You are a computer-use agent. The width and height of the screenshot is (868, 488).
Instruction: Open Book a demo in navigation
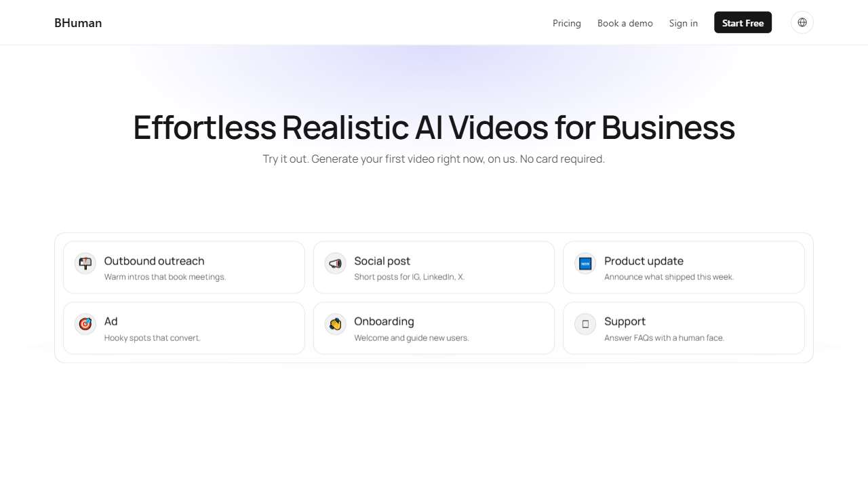(625, 23)
